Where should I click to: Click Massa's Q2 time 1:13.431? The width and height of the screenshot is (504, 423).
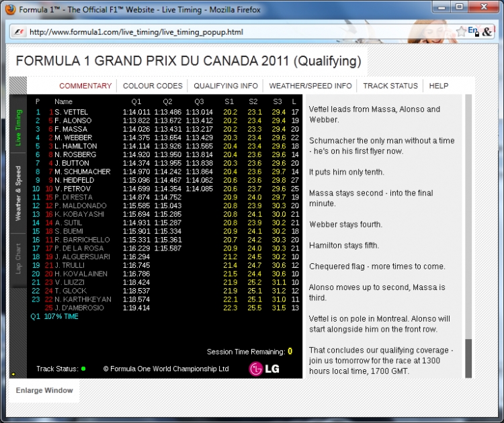(168, 129)
